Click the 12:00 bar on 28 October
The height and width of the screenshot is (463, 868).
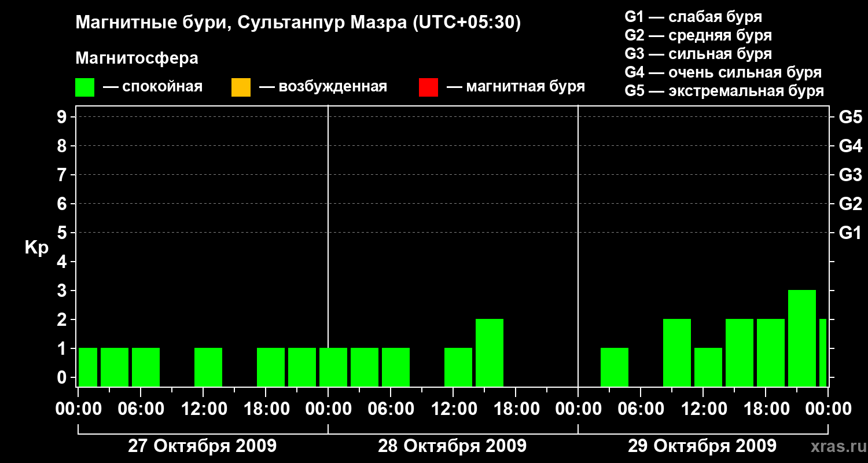coord(458,367)
